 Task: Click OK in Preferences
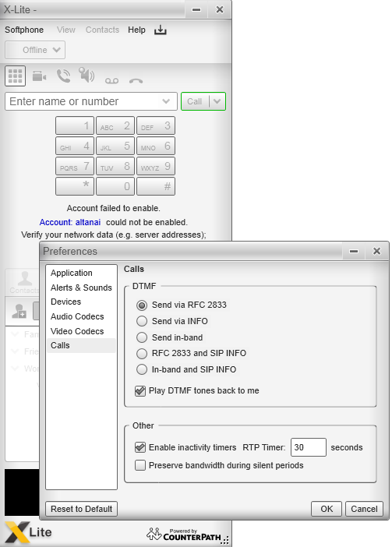[327, 509]
